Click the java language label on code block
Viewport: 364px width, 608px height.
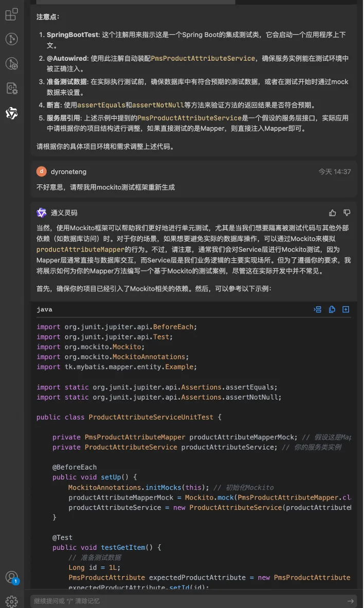click(44, 310)
